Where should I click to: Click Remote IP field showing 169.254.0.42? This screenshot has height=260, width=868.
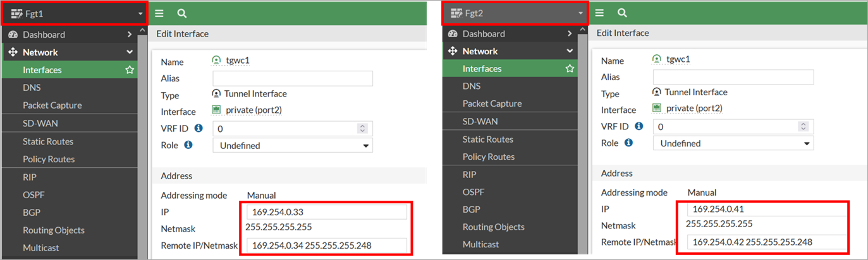pyautogui.click(x=767, y=242)
